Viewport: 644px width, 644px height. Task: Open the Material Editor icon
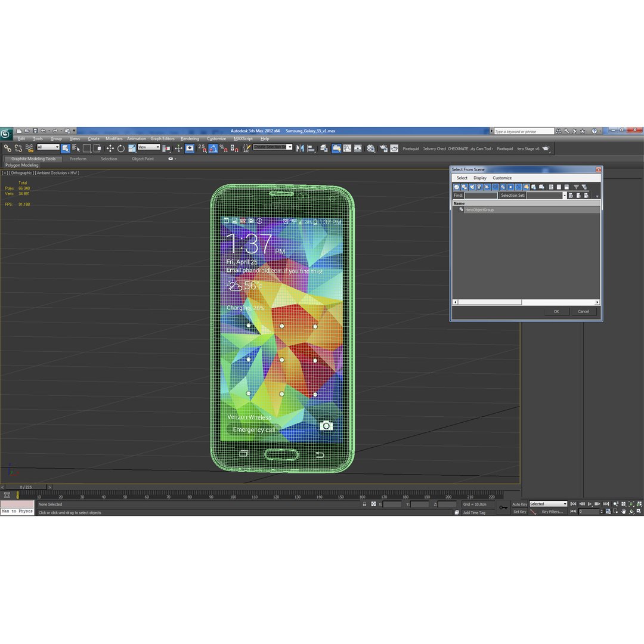[370, 148]
